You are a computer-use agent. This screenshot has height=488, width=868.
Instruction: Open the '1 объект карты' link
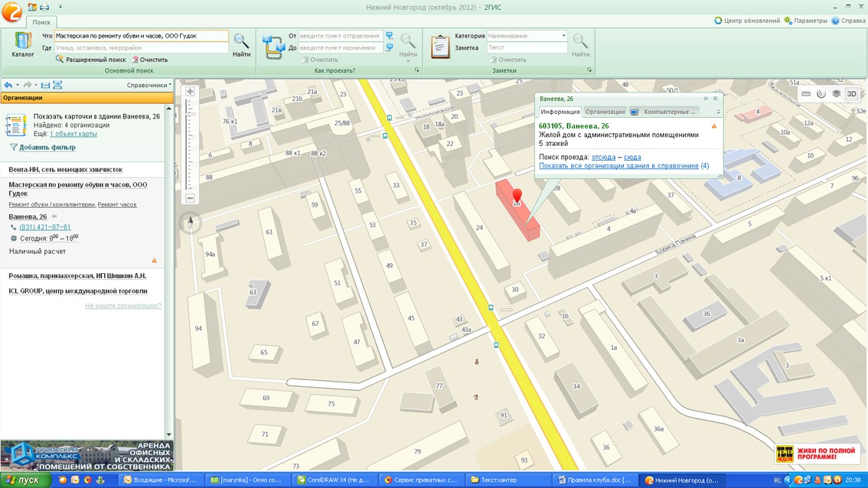point(73,134)
